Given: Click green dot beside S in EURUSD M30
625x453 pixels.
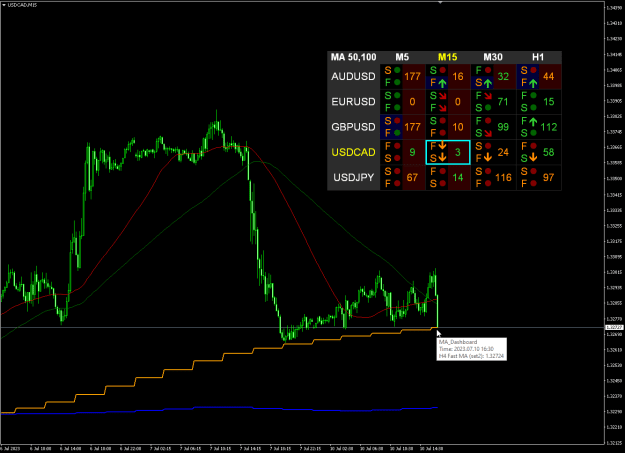Looking at the screenshot, I should [x=488, y=108].
